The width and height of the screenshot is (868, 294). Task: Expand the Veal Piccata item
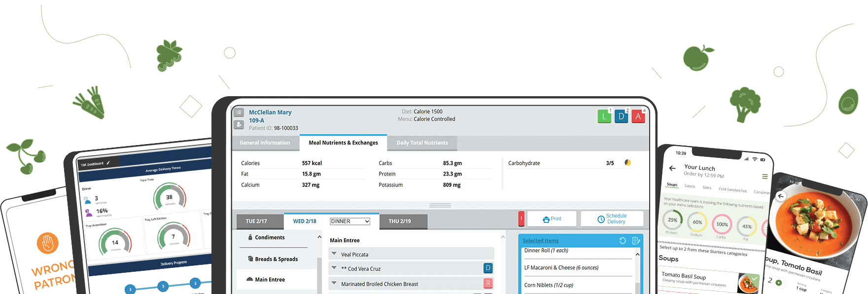pyautogui.click(x=334, y=254)
